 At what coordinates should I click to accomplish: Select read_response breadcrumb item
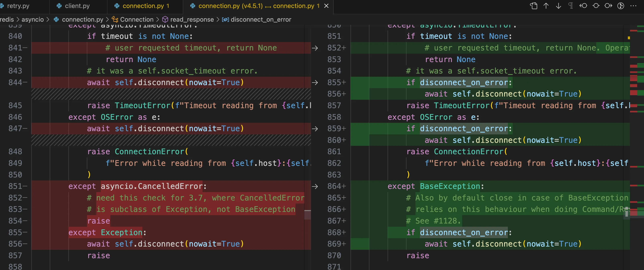pyautogui.click(x=192, y=19)
